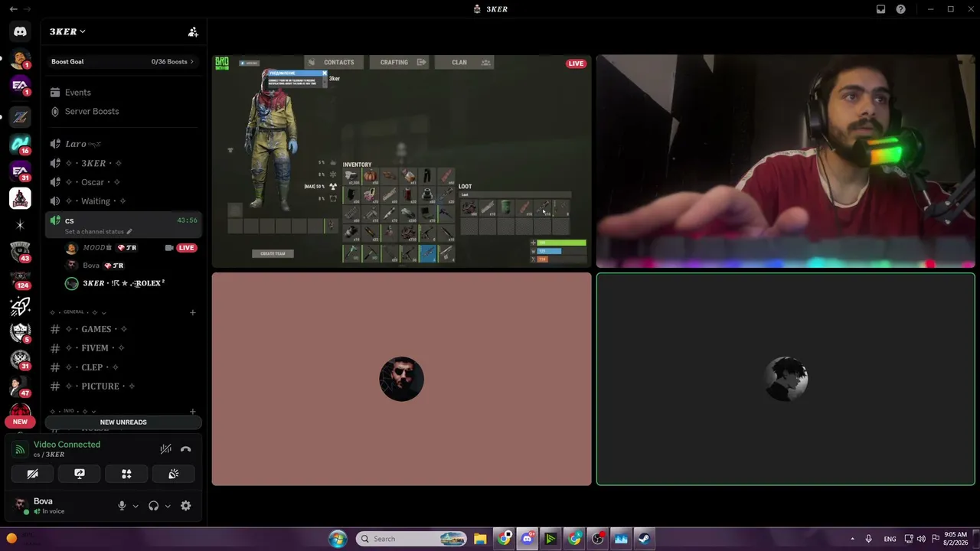Open the system volume control

tap(921, 539)
